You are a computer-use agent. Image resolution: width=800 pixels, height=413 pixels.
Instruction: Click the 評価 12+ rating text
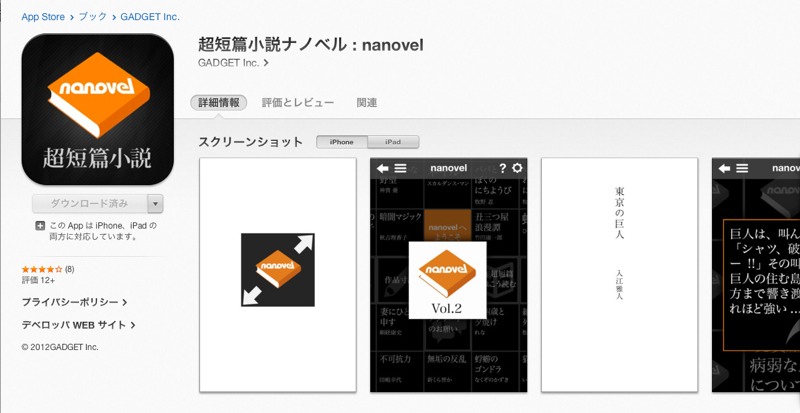pos(38,280)
